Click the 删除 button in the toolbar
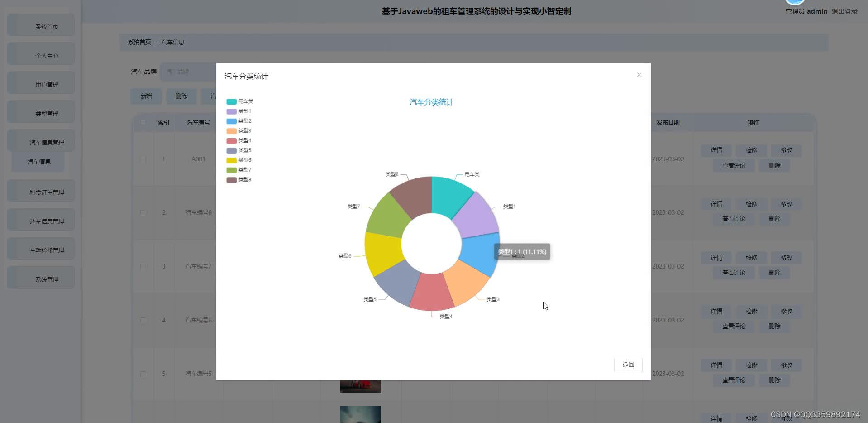Screen dimensions: 868x423 point(181,96)
